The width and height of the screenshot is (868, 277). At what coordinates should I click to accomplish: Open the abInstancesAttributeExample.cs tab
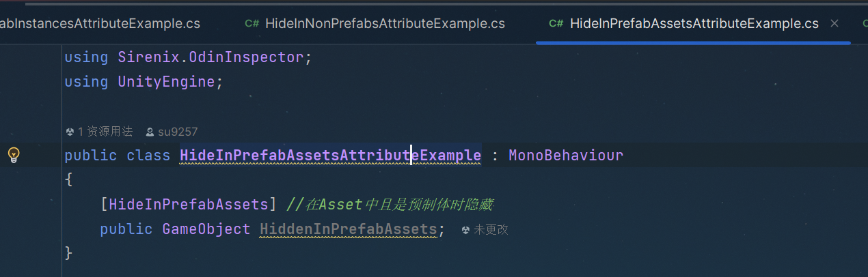(x=100, y=23)
